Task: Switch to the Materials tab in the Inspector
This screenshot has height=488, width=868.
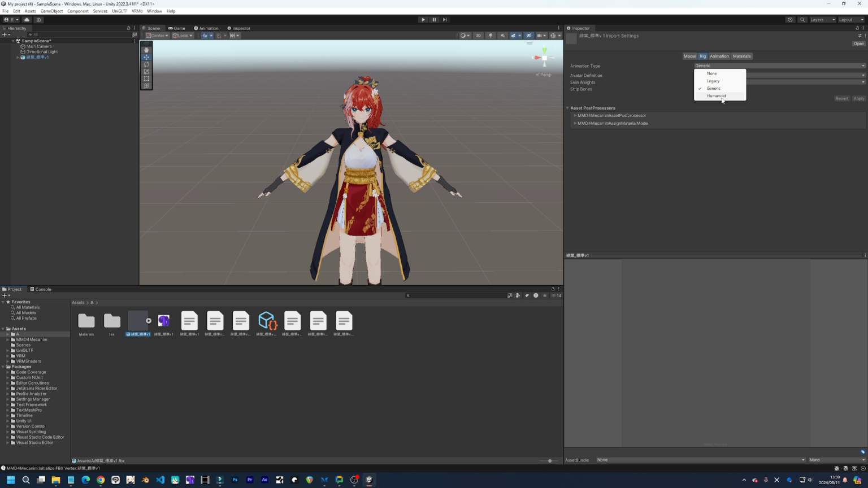Action: pyautogui.click(x=742, y=56)
